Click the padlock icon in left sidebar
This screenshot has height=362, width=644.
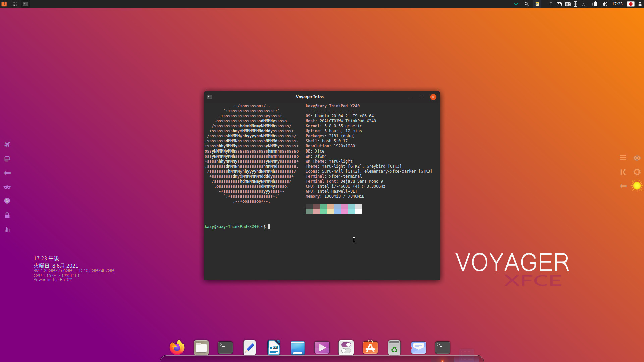point(7,215)
